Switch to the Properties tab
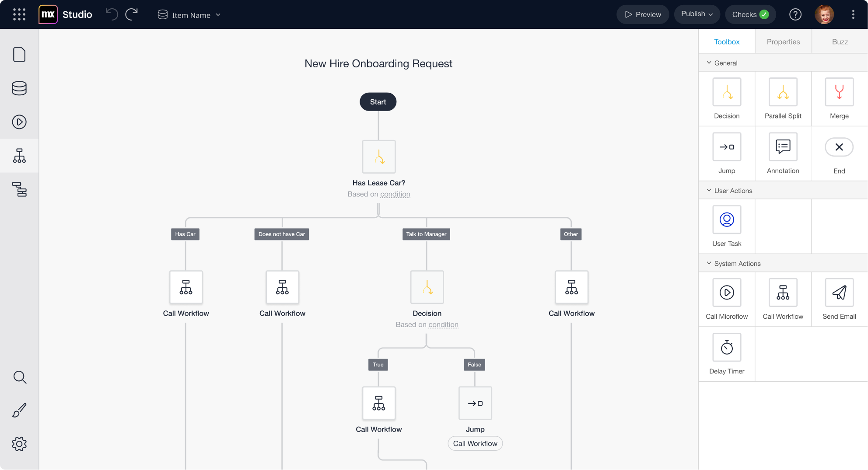868x470 pixels. [783, 42]
